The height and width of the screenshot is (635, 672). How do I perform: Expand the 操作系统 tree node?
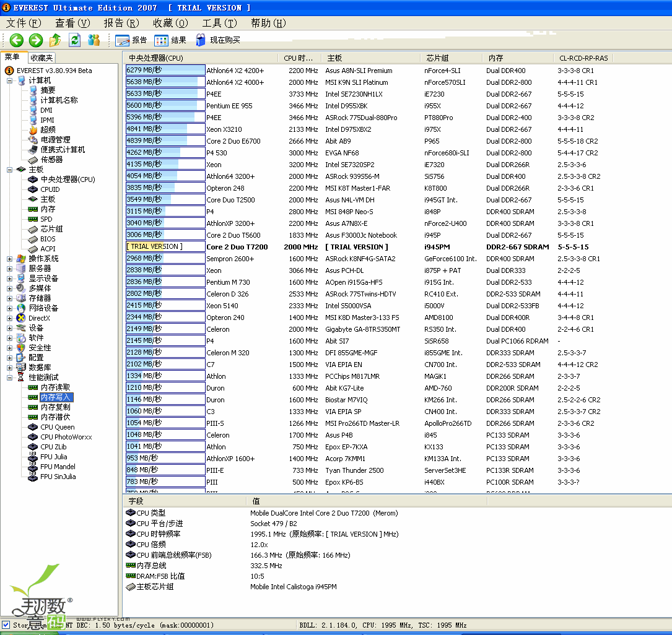(9, 259)
